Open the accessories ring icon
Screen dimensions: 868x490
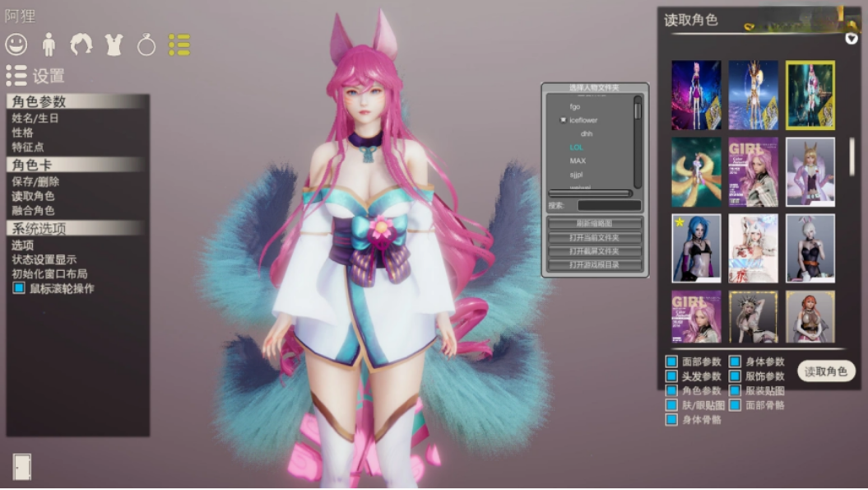[146, 45]
